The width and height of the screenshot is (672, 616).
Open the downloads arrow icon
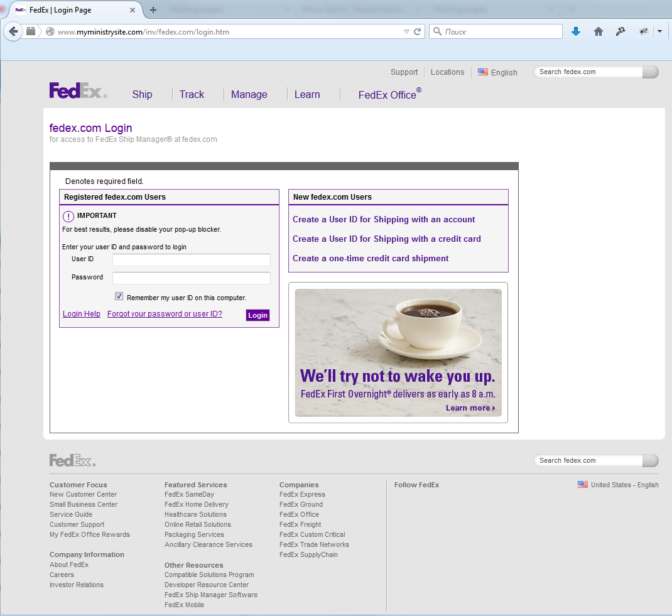(575, 31)
